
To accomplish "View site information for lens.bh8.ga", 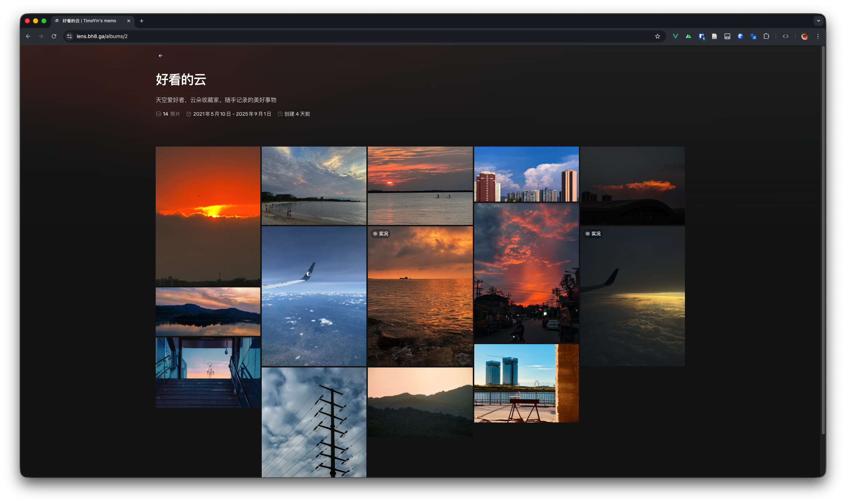I will click(x=69, y=36).
